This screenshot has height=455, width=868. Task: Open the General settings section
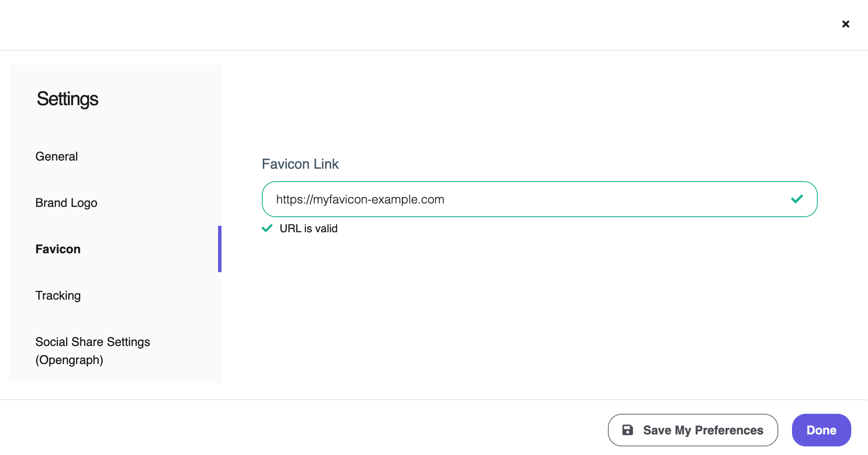57,156
